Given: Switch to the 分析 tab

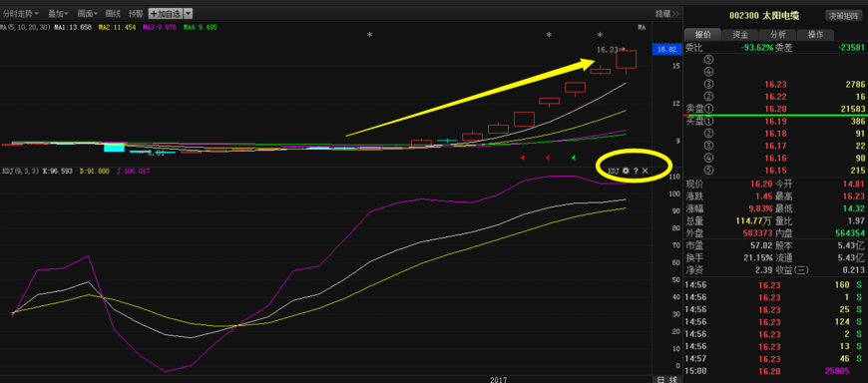Looking at the screenshot, I should coord(778,34).
